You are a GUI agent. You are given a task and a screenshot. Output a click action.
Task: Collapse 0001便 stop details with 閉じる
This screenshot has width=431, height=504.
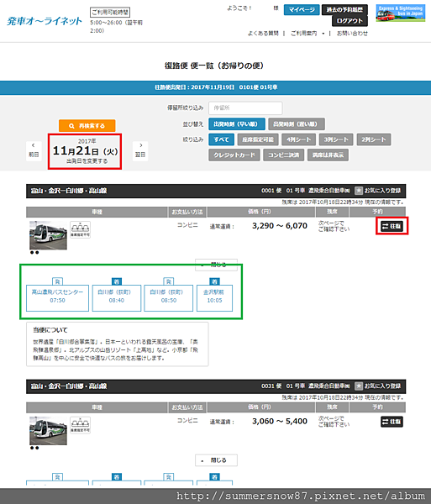(216, 265)
